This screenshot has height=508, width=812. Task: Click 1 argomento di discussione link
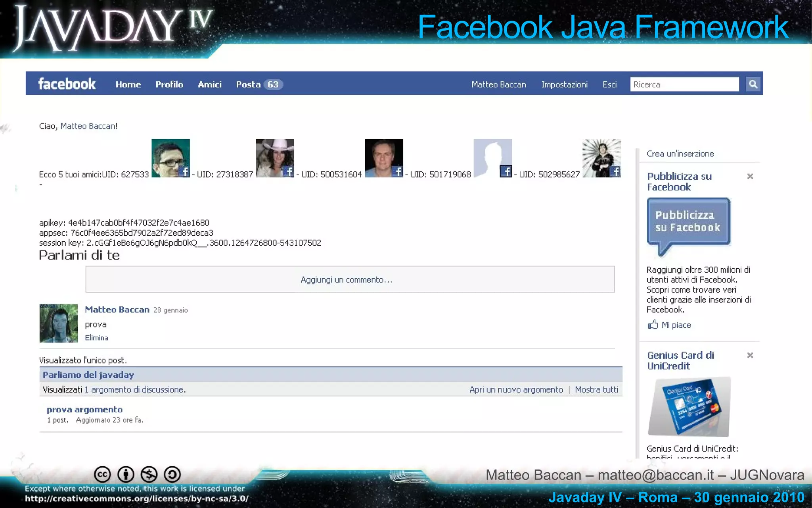pos(135,390)
